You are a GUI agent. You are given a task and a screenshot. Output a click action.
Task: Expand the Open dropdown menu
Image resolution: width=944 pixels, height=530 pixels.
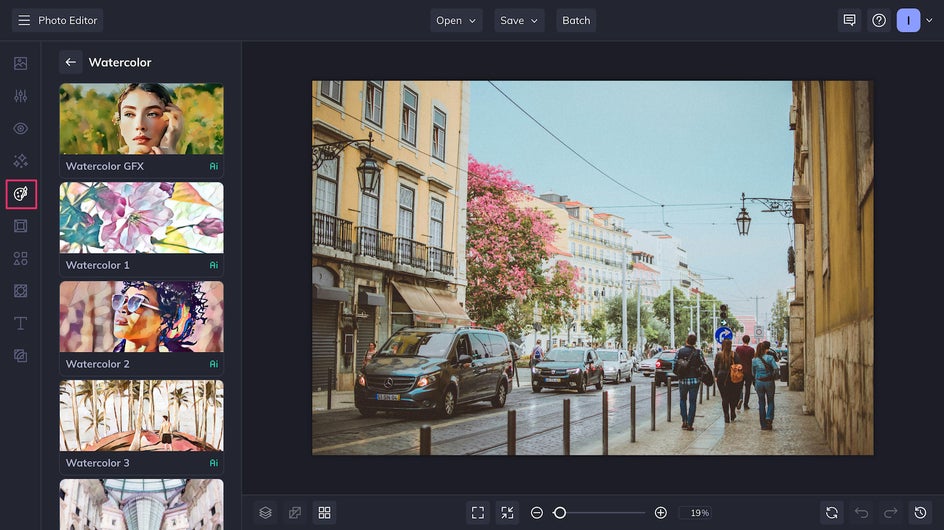456,20
